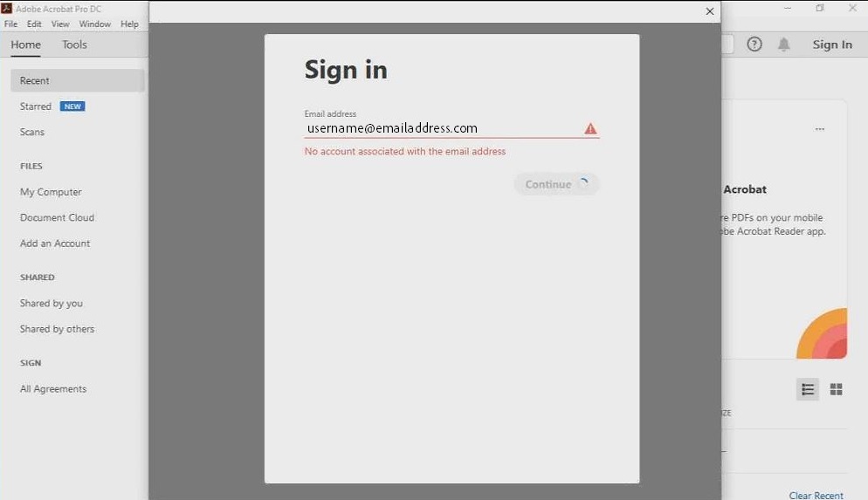Click the Continue button

(x=556, y=184)
